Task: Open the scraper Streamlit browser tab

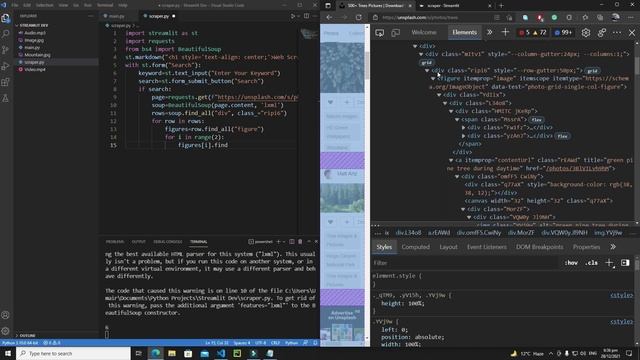Action: pyautogui.click(x=455, y=6)
